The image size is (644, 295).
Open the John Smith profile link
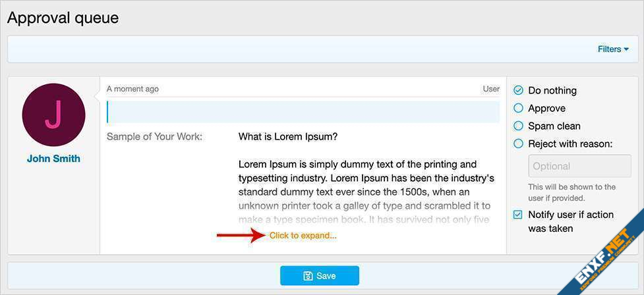click(x=53, y=159)
